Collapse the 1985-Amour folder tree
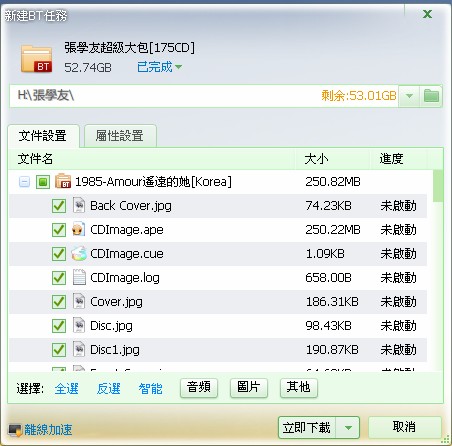 (x=24, y=182)
